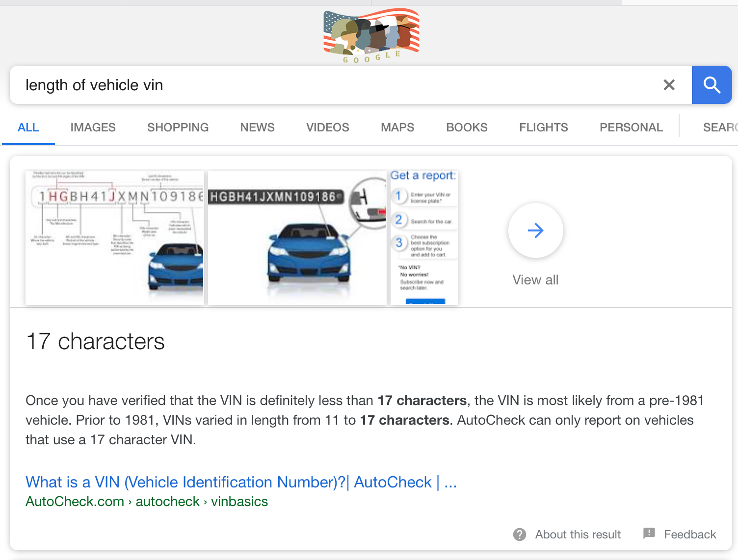The image size is (738, 560).
Task: Open the blue car VIN magnifier thumbnail
Action: pyautogui.click(x=297, y=237)
